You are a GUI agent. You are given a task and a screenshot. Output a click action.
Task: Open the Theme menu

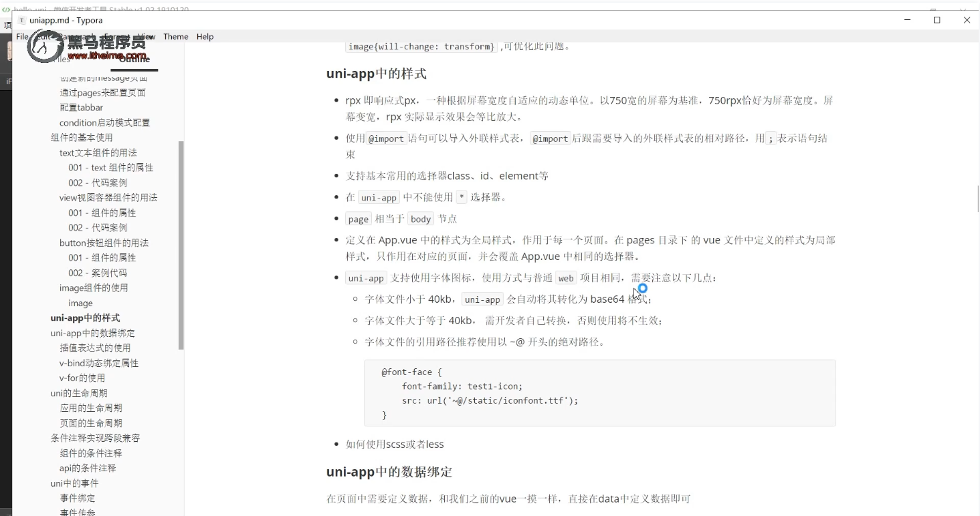point(176,37)
